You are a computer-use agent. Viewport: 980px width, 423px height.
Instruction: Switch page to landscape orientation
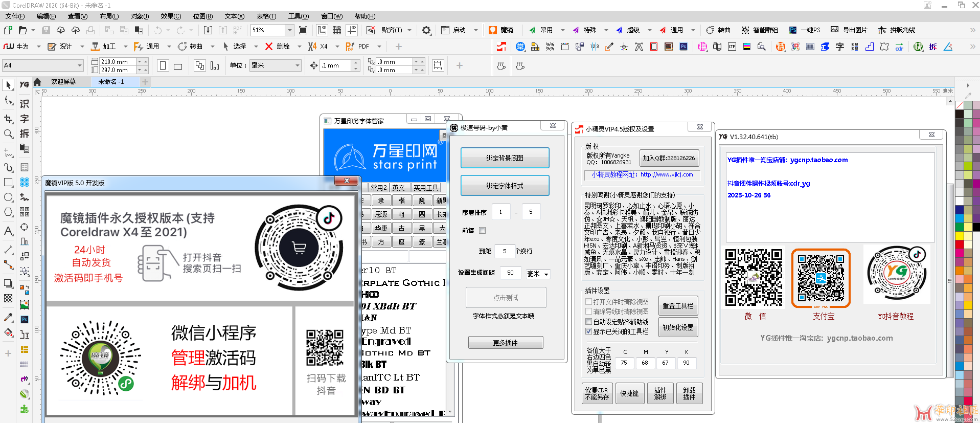pyautogui.click(x=178, y=65)
